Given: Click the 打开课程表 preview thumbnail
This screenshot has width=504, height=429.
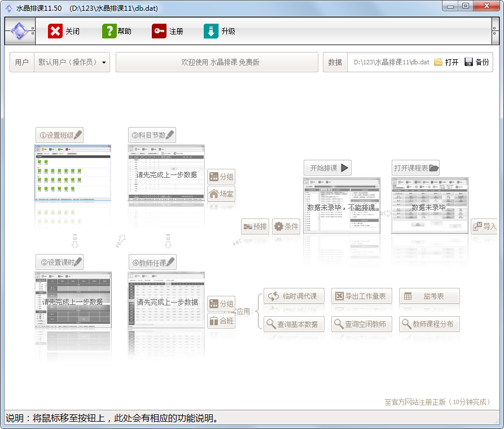Looking at the screenshot, I should [430, 205].
